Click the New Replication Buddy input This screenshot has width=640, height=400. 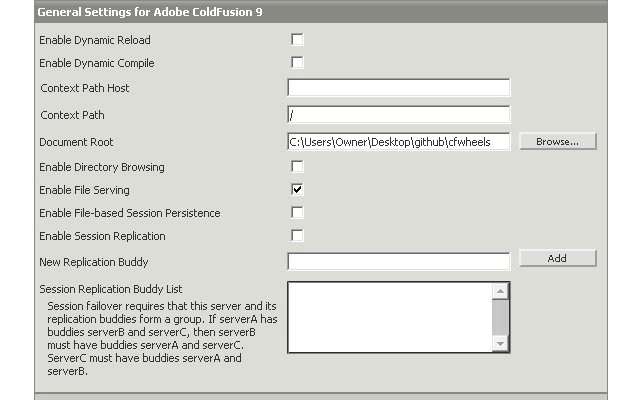(399, 262)
